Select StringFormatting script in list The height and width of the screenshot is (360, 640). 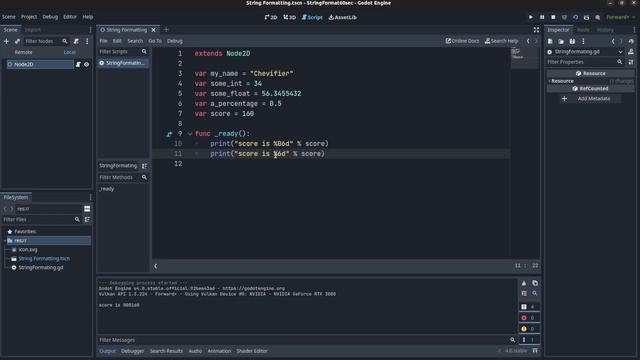(123, 63)
